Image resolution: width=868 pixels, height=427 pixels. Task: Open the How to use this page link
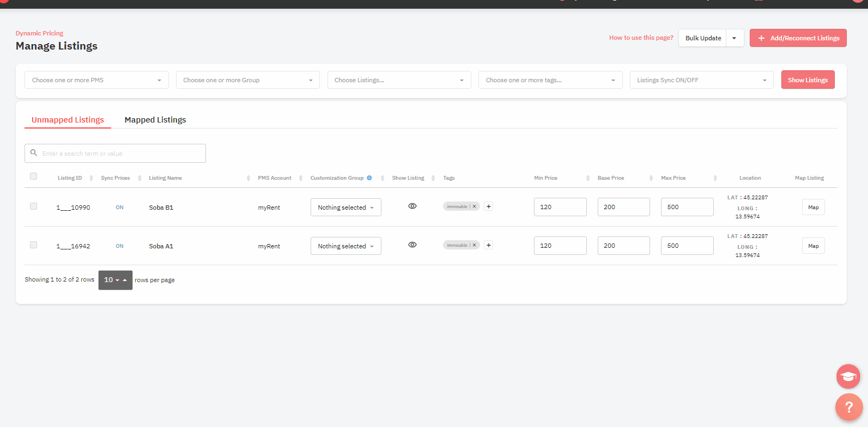click(641, 38)
